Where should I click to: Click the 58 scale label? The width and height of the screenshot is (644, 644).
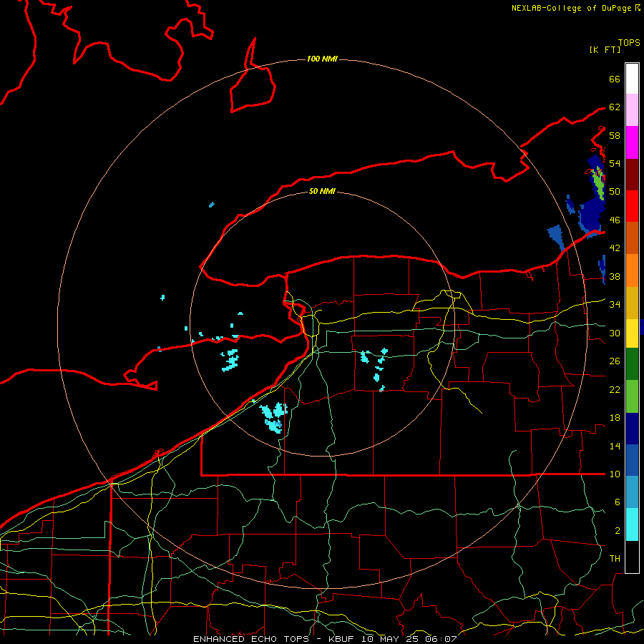click(x=615, y=135)
